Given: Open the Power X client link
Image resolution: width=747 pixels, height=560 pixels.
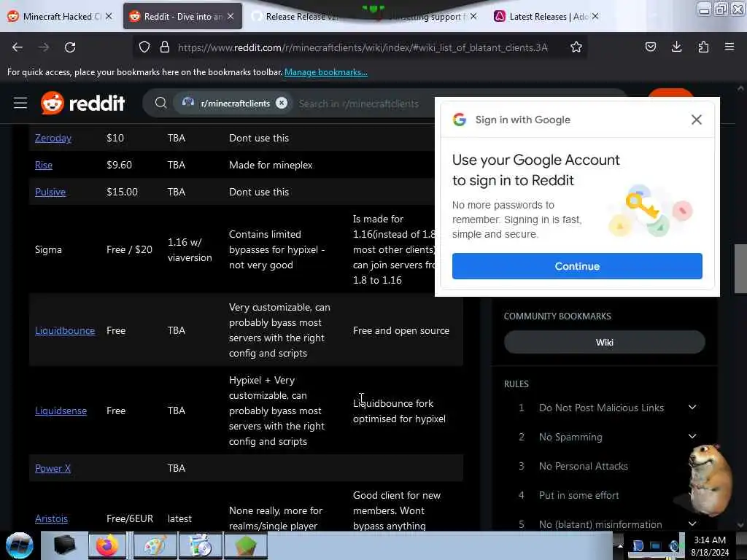Looking at the screenshot, I should pos(53,468).
